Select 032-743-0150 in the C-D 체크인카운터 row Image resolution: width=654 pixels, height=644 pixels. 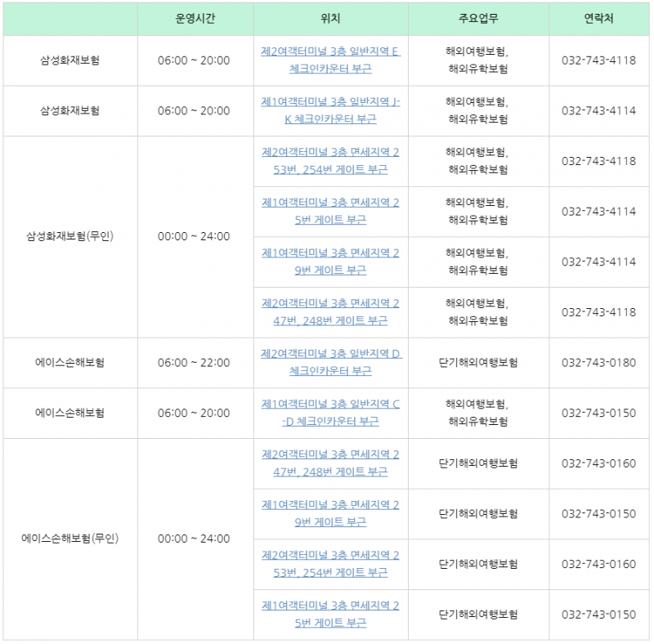[x=598, y=414]
